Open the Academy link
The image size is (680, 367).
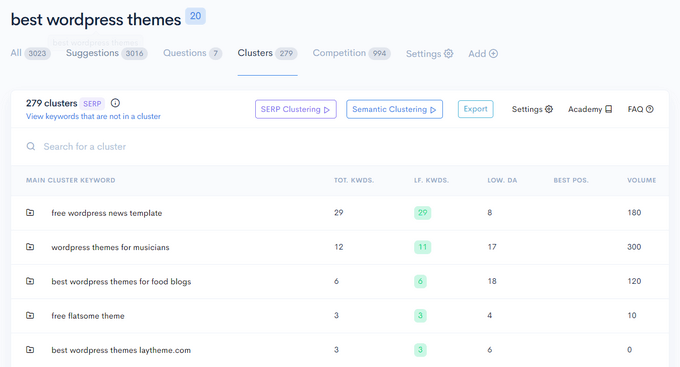pos(590,109)
